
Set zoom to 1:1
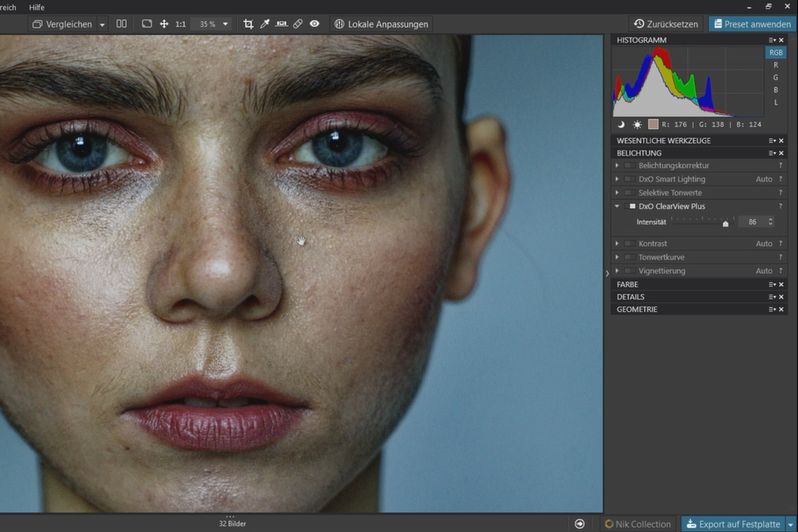coord(181,24)
